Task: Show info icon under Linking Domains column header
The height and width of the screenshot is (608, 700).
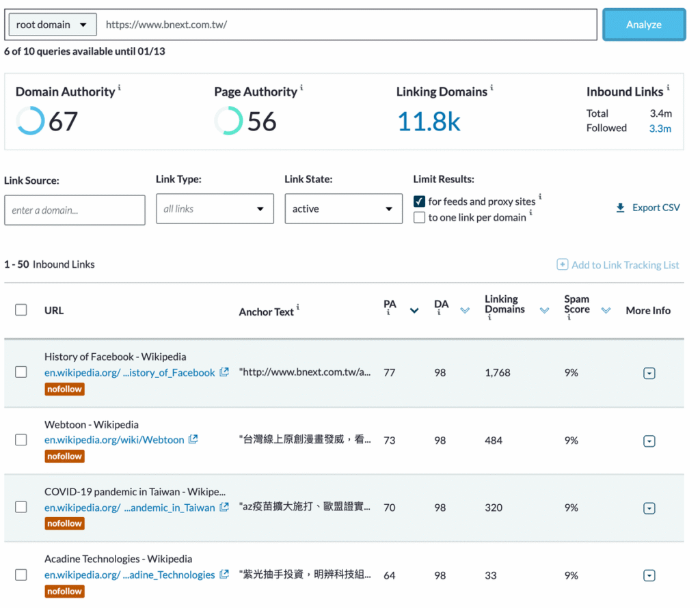Action: (x=489, y=318)
